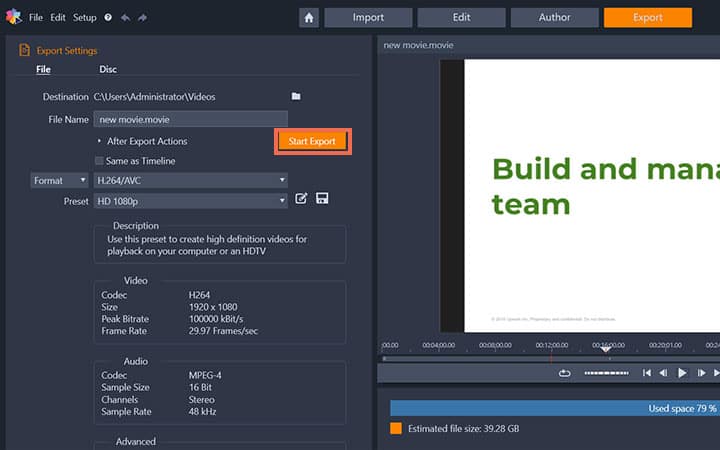Click the Start Export button
Viewport: 720px width, 450px height.
click(x=312, y=141)
